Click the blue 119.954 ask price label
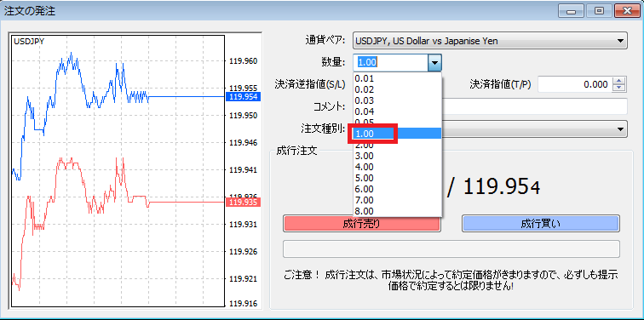 click(243, 97)
